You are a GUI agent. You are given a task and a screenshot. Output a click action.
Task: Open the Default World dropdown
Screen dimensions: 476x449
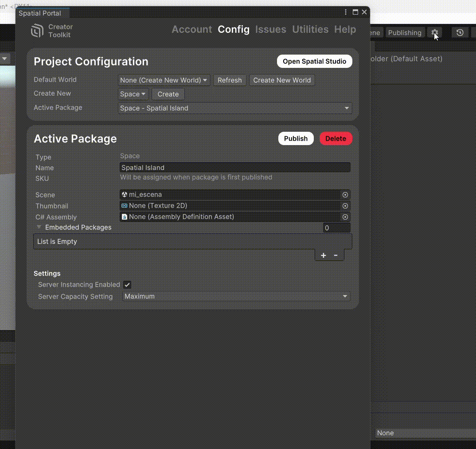tap(164, 80)
